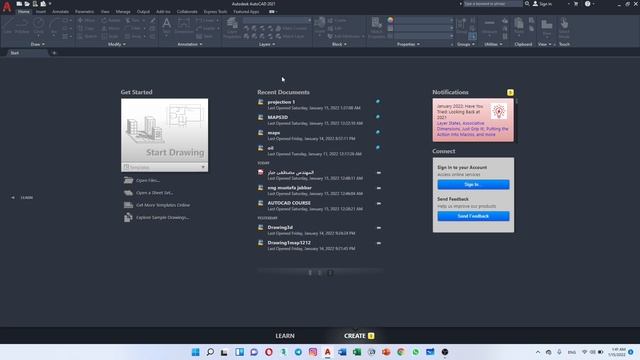The width and height of the screenshot is (640, 360).
Task: Open the projection 1 recent document
Action: 281,102
